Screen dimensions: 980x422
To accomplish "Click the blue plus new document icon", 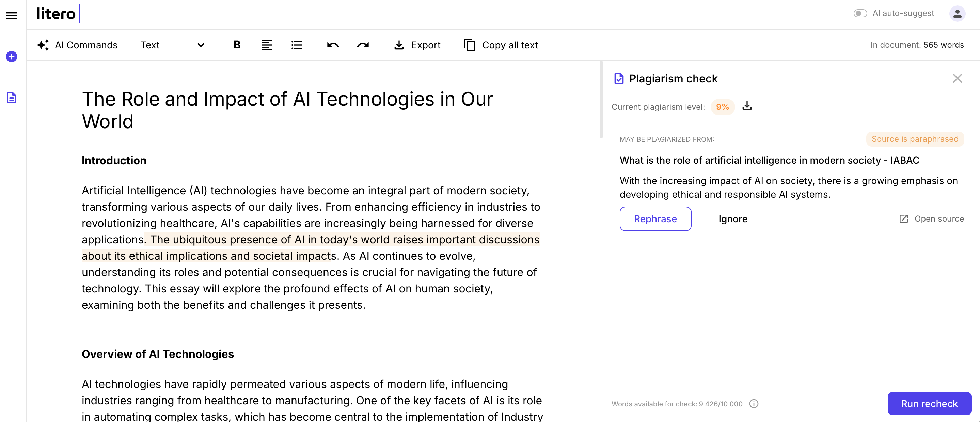I will coord(12,57).
